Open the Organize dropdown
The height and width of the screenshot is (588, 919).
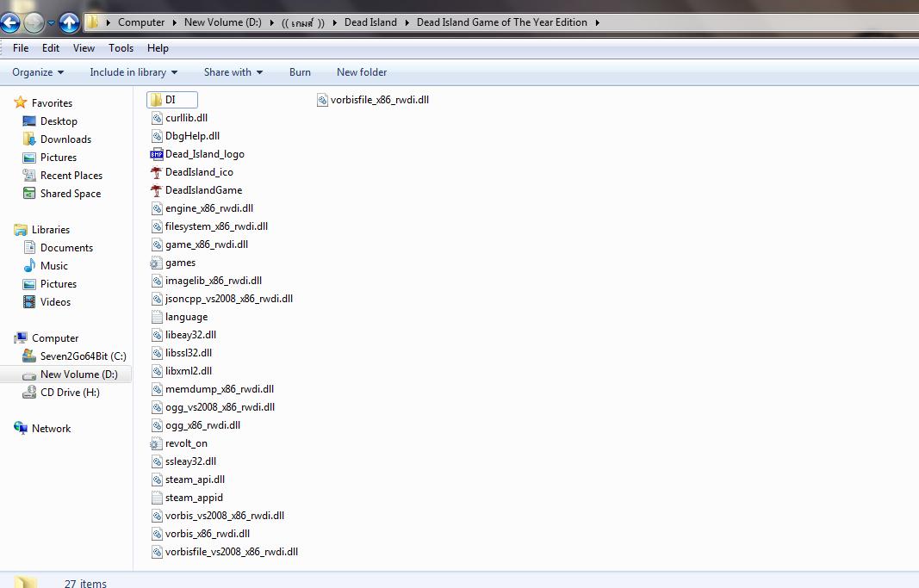[38, 72]
